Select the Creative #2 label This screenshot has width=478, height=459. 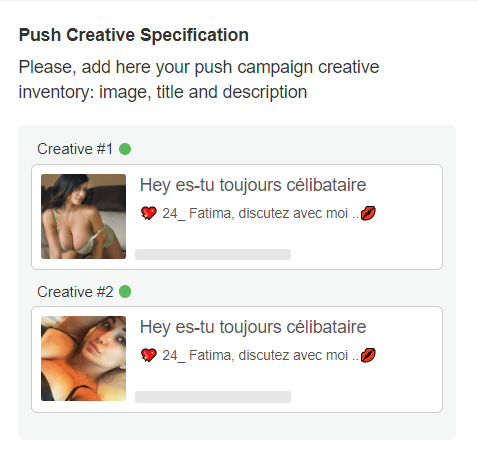tap(75, 292)
